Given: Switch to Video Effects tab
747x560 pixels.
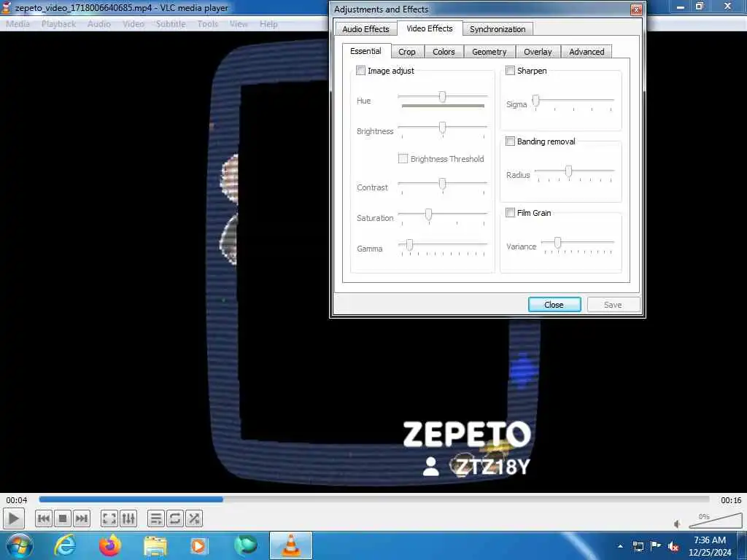Looking at the screenshot, I should pos(430,28).
